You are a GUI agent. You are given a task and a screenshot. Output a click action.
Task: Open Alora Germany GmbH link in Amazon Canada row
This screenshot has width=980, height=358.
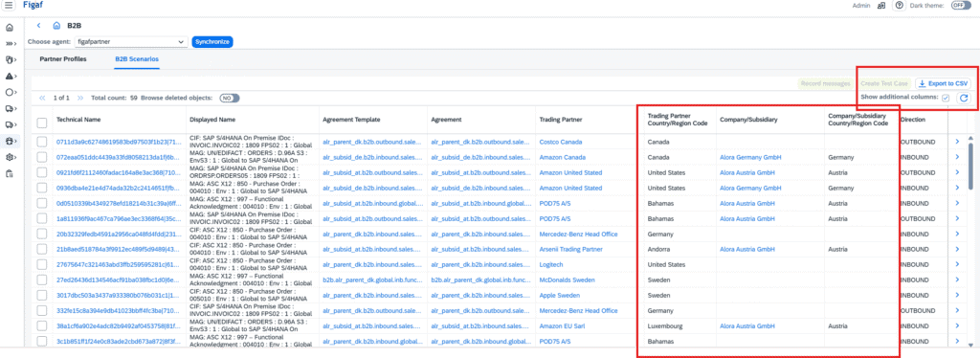750,157
